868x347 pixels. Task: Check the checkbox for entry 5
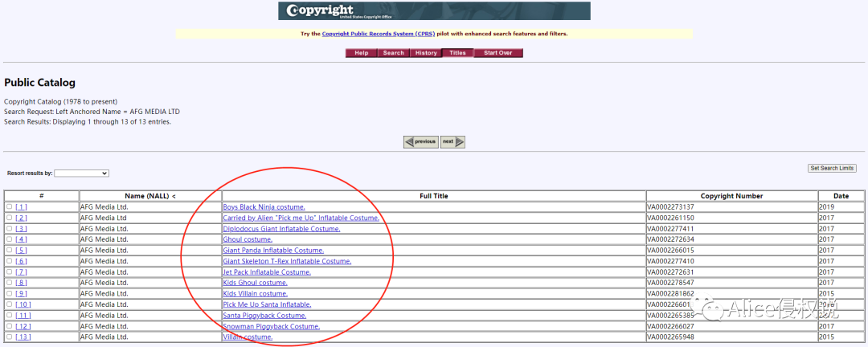(x=10, y=250)
